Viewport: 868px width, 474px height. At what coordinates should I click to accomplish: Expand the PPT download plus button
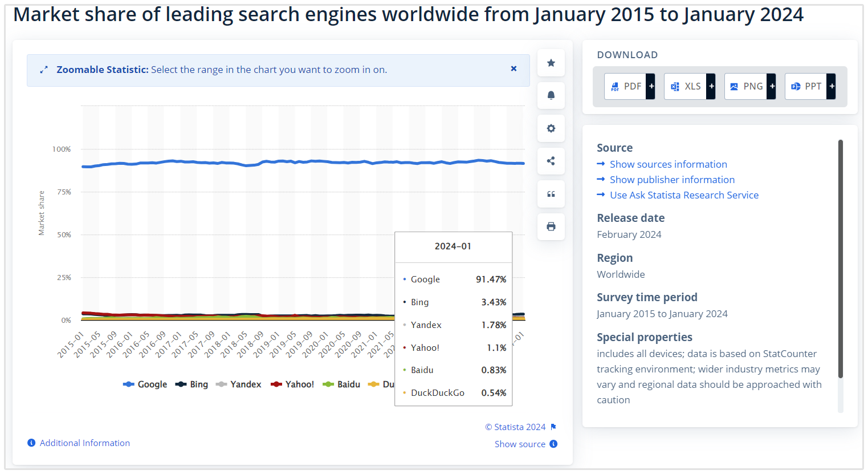click(x=832, y=86)
